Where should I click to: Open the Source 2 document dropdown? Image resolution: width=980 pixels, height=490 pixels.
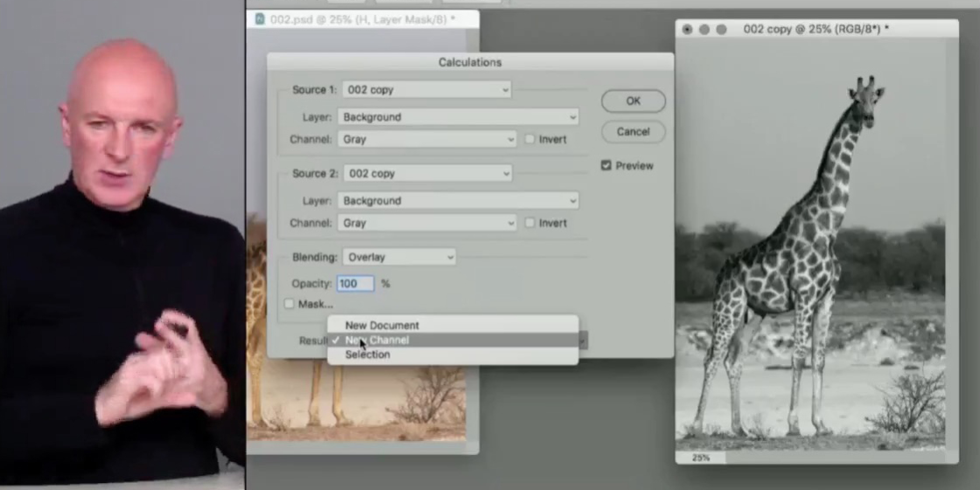[427, 174]
